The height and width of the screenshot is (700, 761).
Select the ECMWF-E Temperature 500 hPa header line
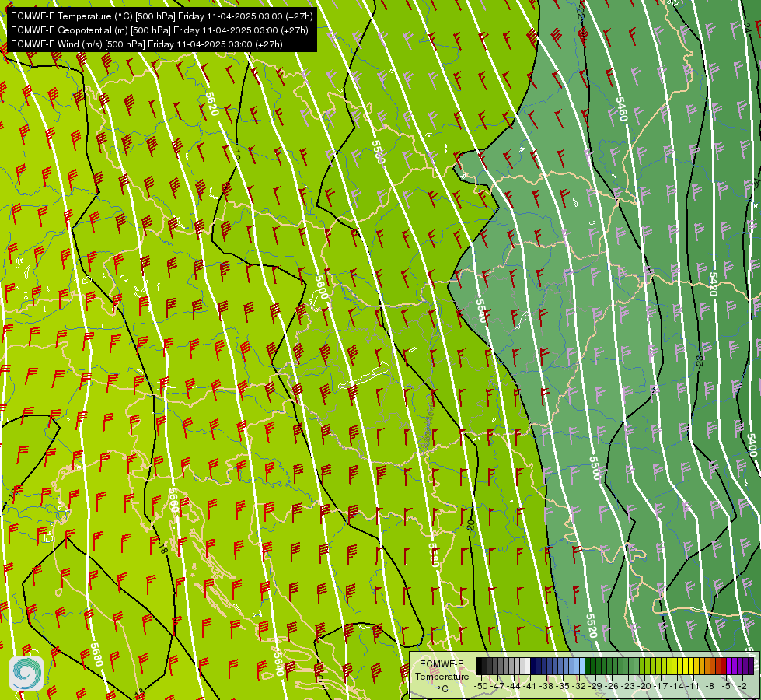pyautogui.click(x=162, y=16)
